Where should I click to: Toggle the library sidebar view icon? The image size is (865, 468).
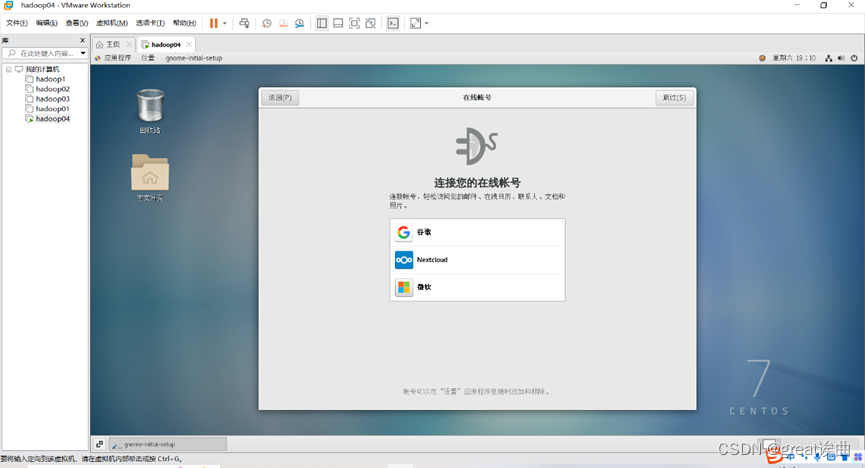(x=322, y=23)
